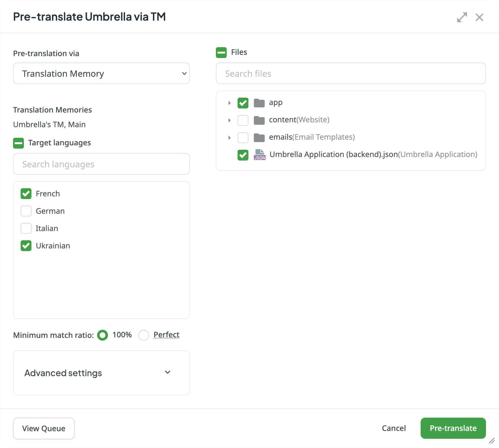This screenshot has width=499, height=448.
Task: Click the app folder icon
Action: pyautogui.click(x=259, y=103)
